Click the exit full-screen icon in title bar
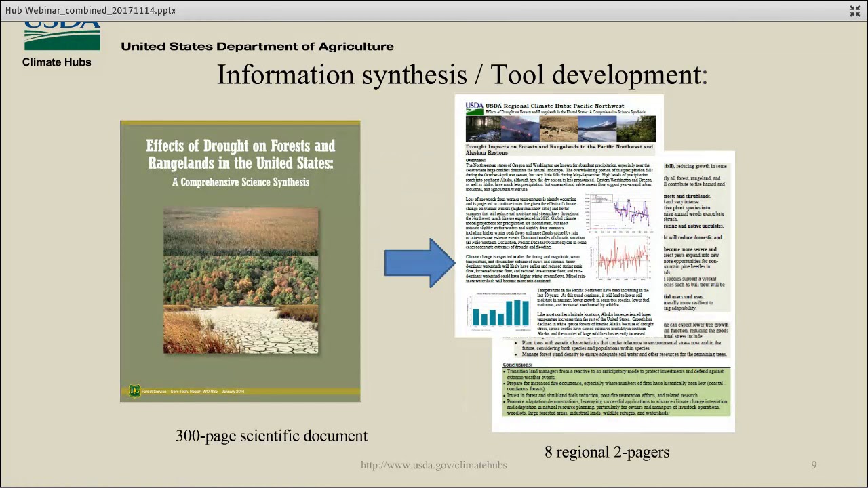 854,11
